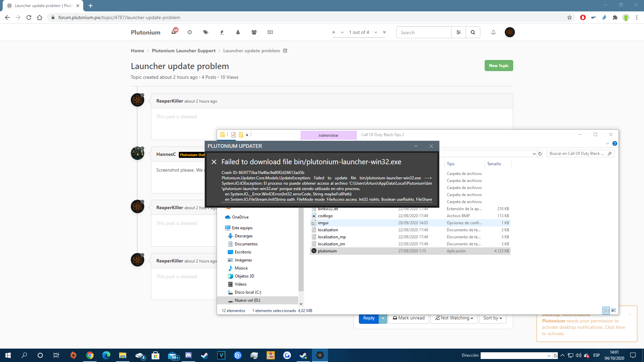Select the plutonium application file
The width and height of the screenshot is (644, 362).
coord(410,251)
